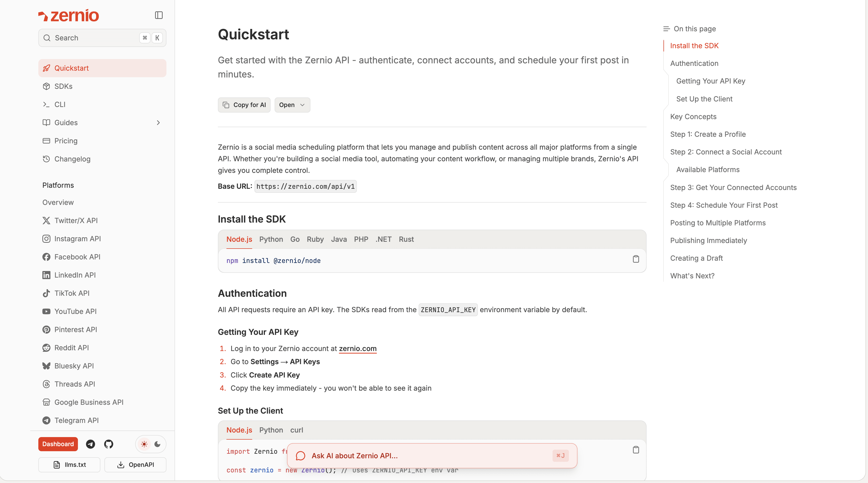Image resolution: width=868 pixels, height=483 pixels.
Task: Open the GitHub icon link
Action: (x=108, y=444)
